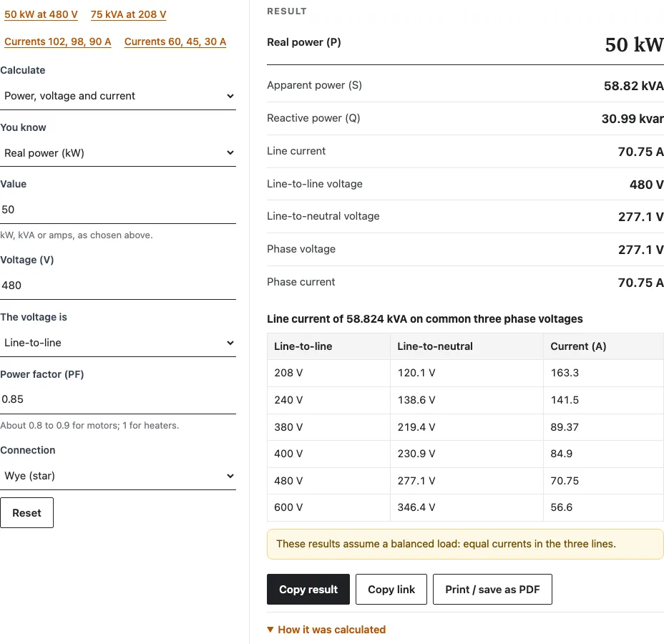Click the 400 V table cell
Image resolution: width=664 pixels, height=644 pixels.
point(328,454)
